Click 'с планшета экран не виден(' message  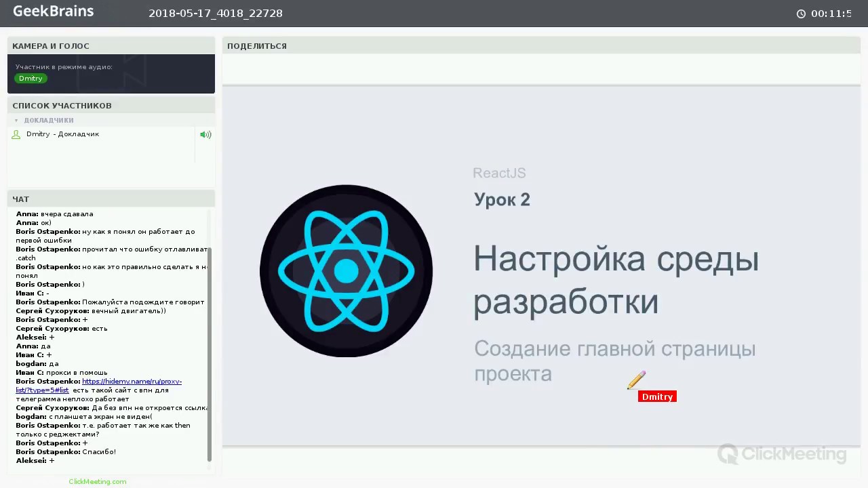pyautogui.click(x=100, y=417)
